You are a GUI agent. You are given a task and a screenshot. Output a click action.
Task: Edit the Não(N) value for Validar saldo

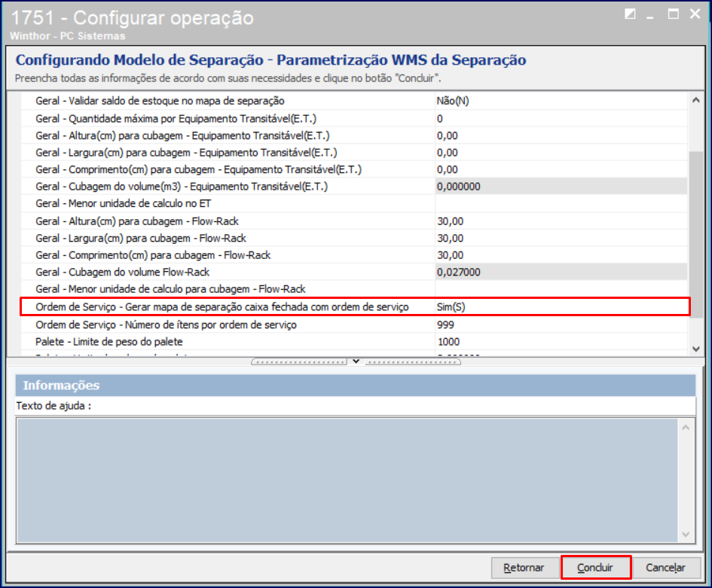coord(561,101)
